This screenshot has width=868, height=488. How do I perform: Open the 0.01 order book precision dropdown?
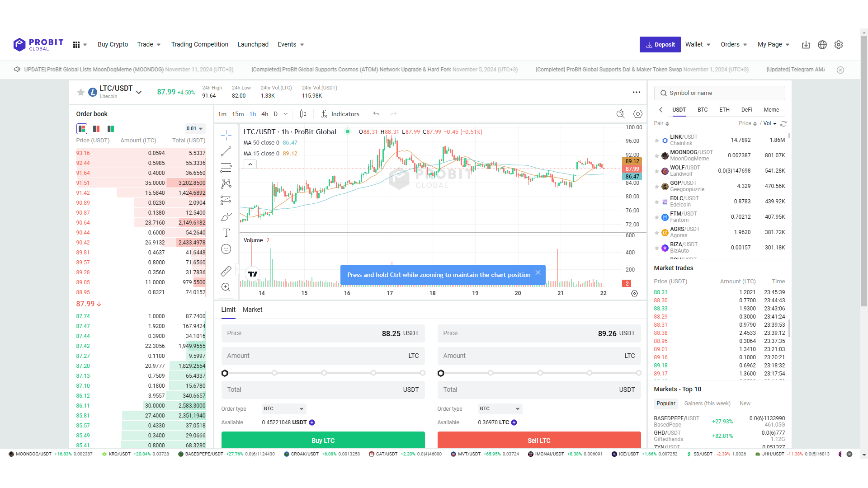click(x=195, y=128)
